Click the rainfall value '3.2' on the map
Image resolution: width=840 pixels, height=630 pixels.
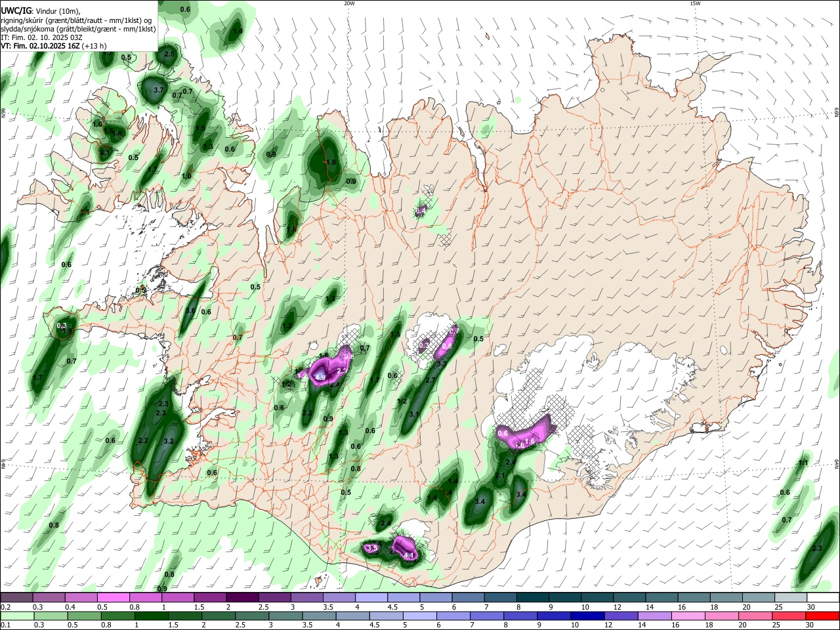tap(168, 442)
